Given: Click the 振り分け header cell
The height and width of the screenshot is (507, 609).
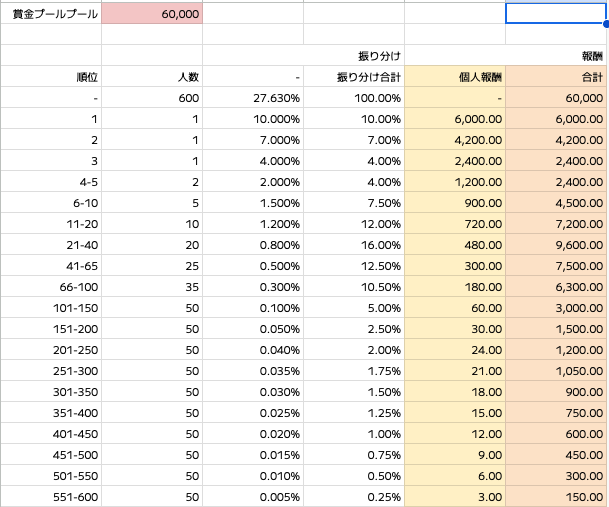Looking at the screenshot, I should click(303, 56).
